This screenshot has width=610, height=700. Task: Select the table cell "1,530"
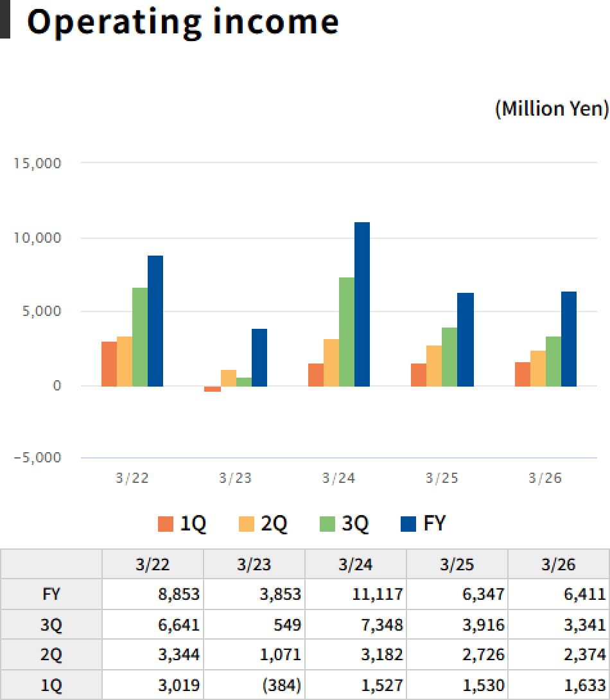click(457, 685)
